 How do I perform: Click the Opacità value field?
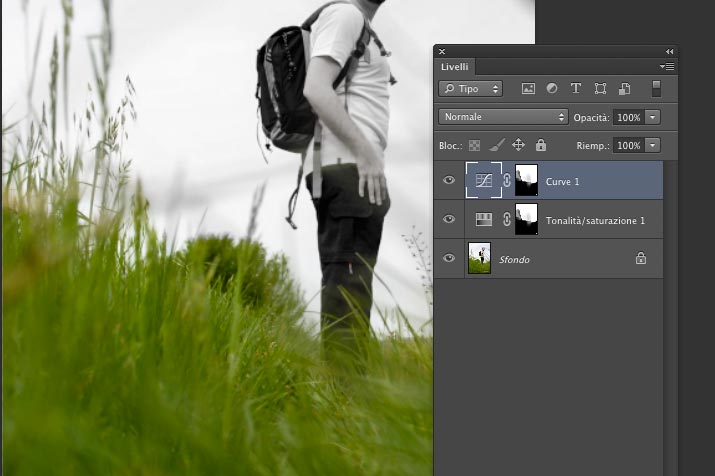pos(629,117)
